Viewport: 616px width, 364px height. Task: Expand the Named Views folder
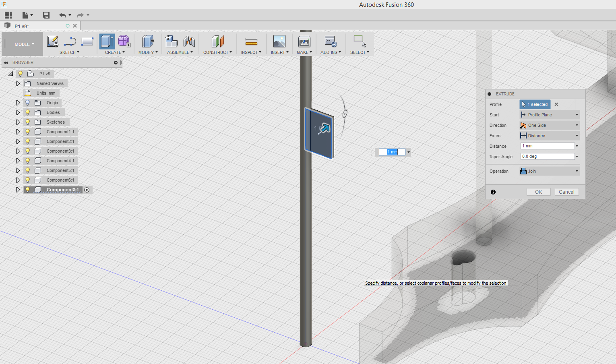pyautogui.click(x=18, y=83)
